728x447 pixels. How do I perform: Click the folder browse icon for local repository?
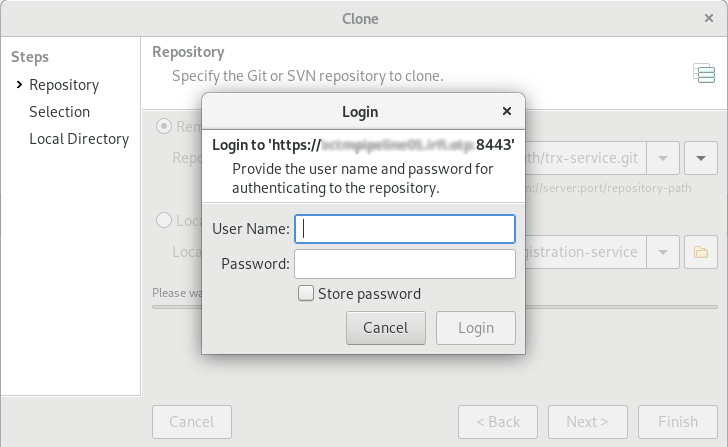coord(701,252)
